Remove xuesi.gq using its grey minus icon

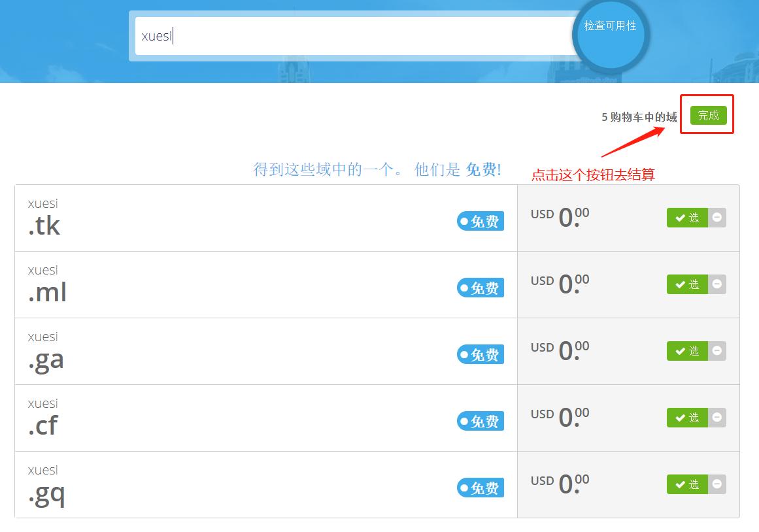point(717,484)
